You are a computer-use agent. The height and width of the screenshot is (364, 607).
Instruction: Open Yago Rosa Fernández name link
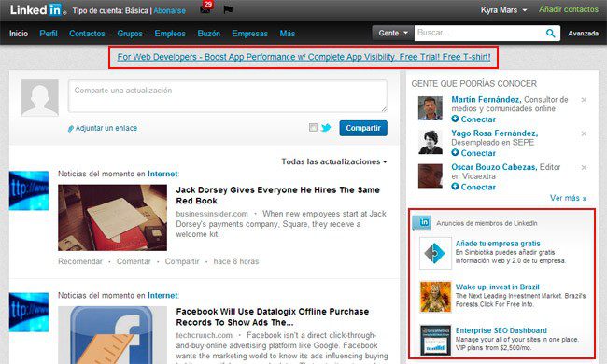[495, 133]
